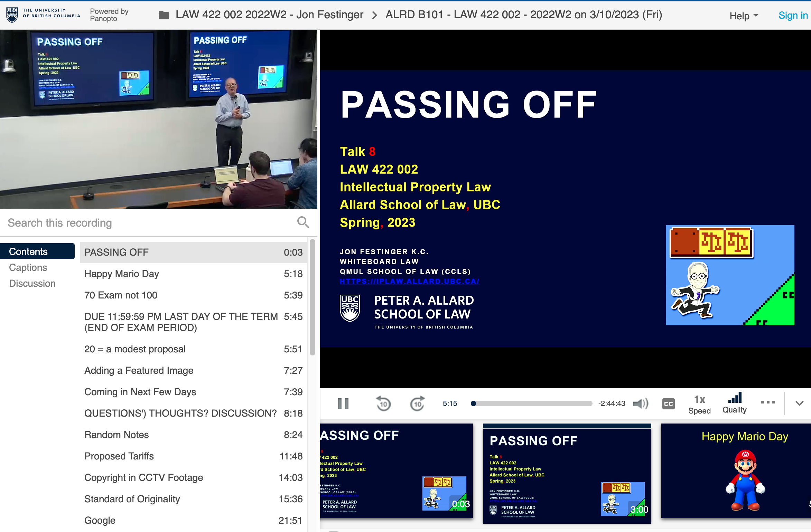Image resolution: width=811 pixels, height=532 pixels.
Task: Click the playback progress bar
Action: click(x=531, y=403)
